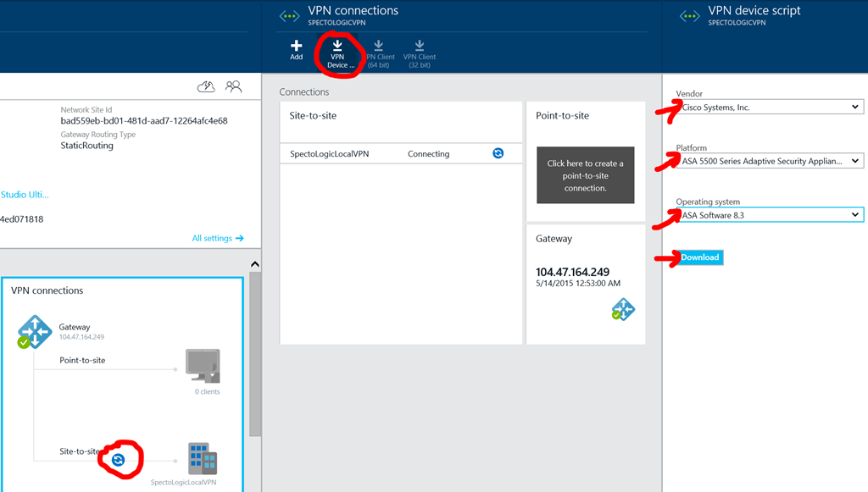Expand the Platform dropdown
Screen dimensions: 868x492
769,161
